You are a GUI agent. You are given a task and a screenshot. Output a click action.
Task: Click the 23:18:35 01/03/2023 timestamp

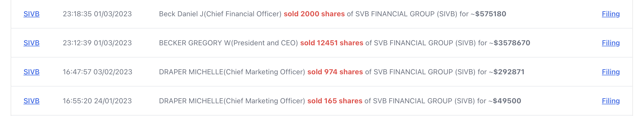point(97,14)
